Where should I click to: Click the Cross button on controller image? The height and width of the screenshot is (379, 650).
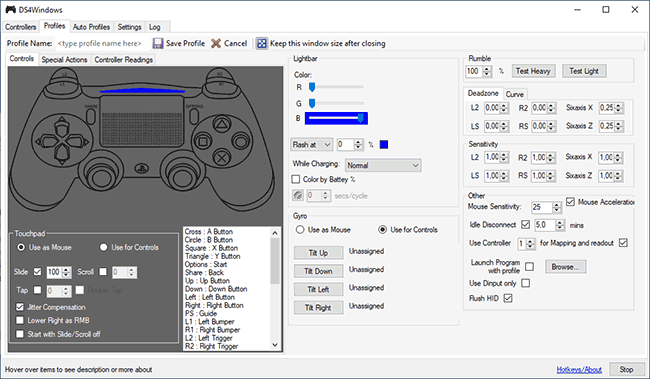(x=222, y=158)
